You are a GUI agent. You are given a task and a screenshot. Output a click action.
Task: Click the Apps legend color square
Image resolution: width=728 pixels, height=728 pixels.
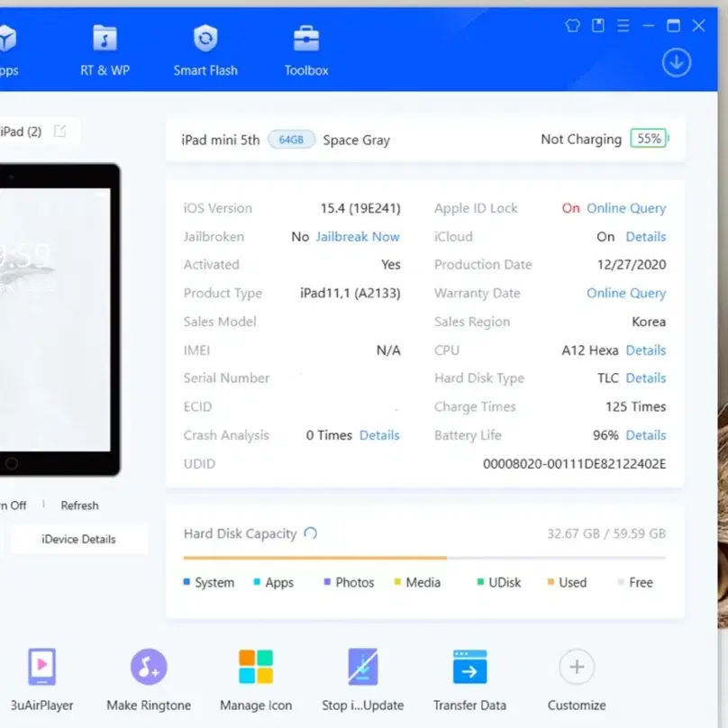[257, 582]
